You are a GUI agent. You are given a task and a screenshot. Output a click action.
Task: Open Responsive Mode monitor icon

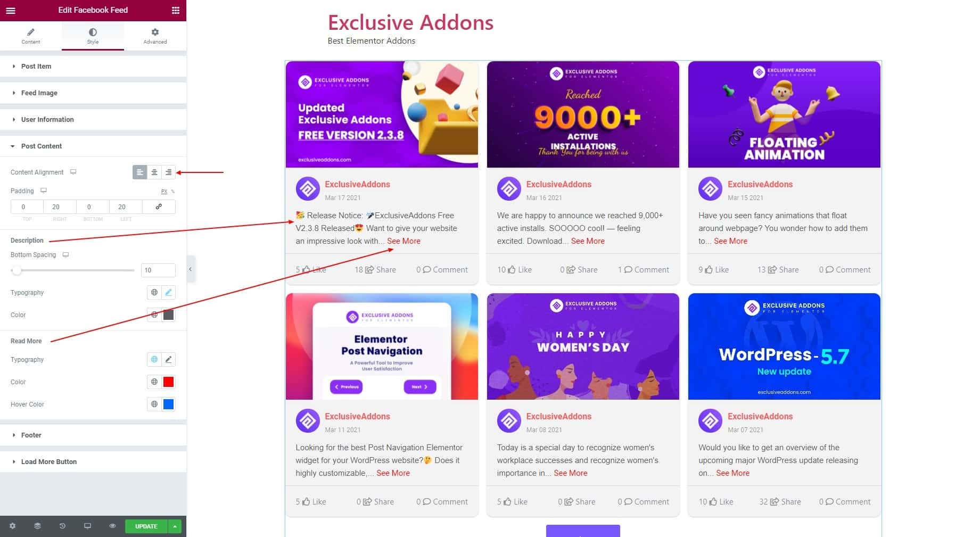coord(87,526)
